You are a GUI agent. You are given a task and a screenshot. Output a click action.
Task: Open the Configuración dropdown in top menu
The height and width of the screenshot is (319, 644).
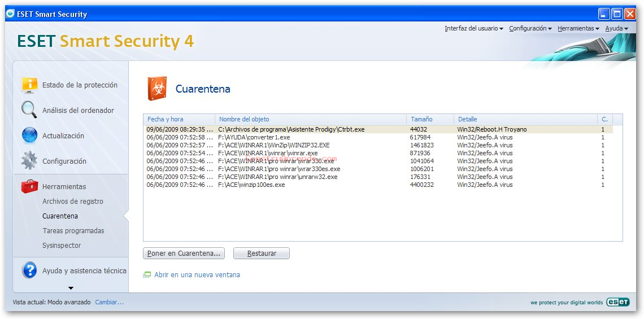530,28
